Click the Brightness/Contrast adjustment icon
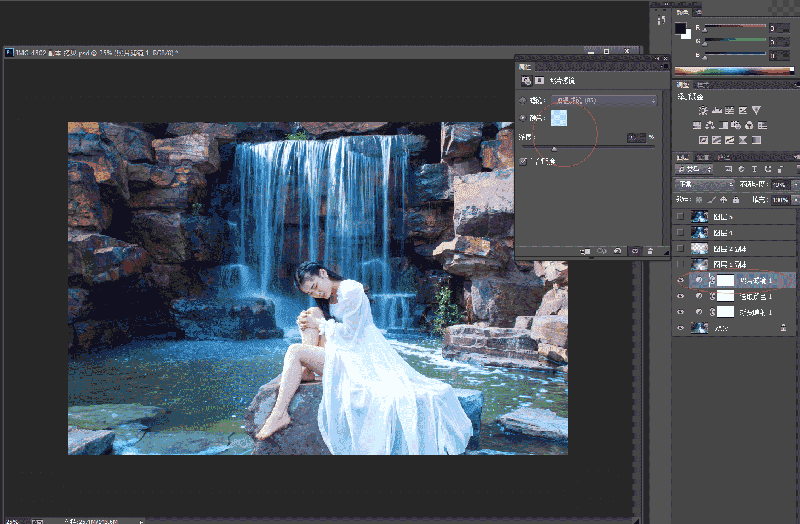800x524 pixels. 704,110
